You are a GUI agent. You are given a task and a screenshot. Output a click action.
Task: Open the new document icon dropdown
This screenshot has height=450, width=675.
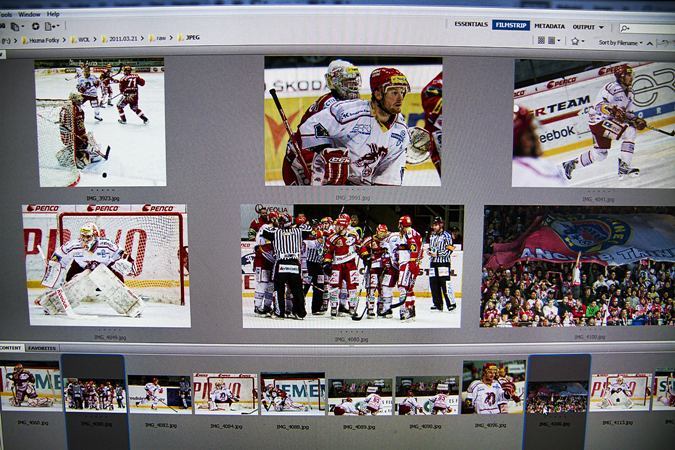pos(51,26)
